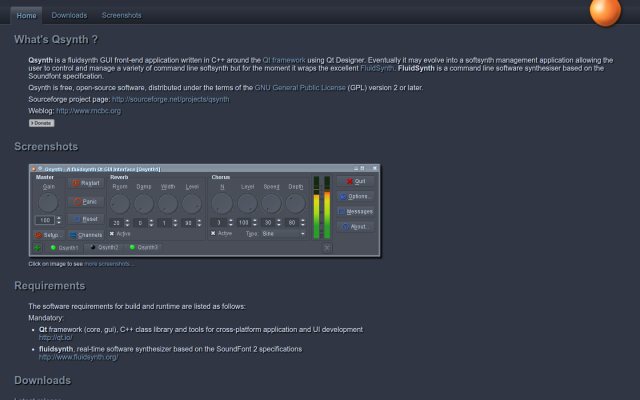Click the Reset button in Qsynth screenshot
This screenshot has height=400, width=640.
tap(86, 219)
